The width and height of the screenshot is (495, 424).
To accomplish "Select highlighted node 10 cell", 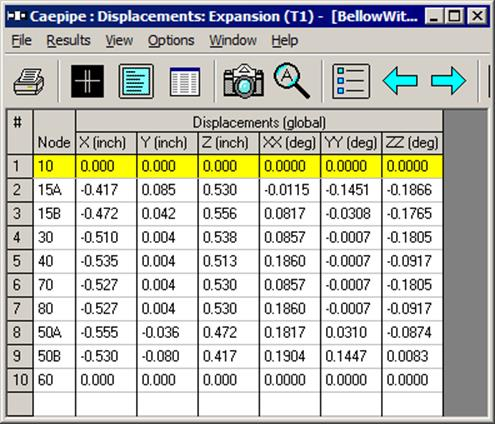I will [x=54, y=166].
